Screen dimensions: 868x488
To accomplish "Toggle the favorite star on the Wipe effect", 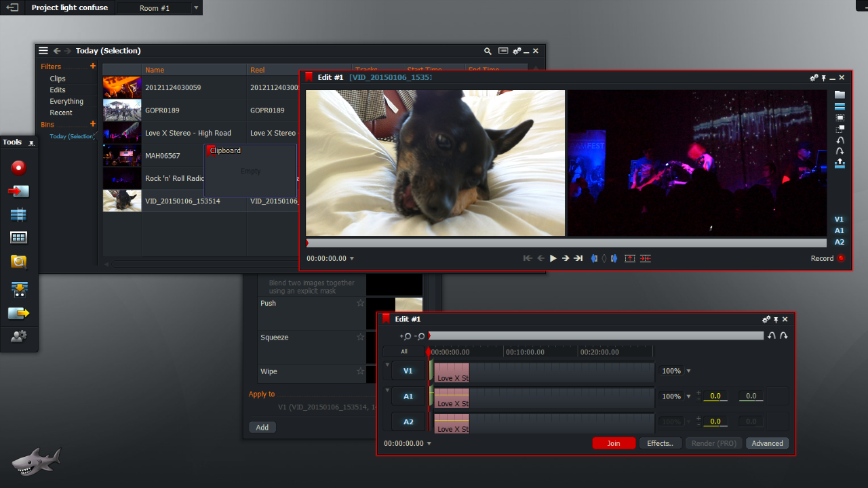I will point(361,371).
